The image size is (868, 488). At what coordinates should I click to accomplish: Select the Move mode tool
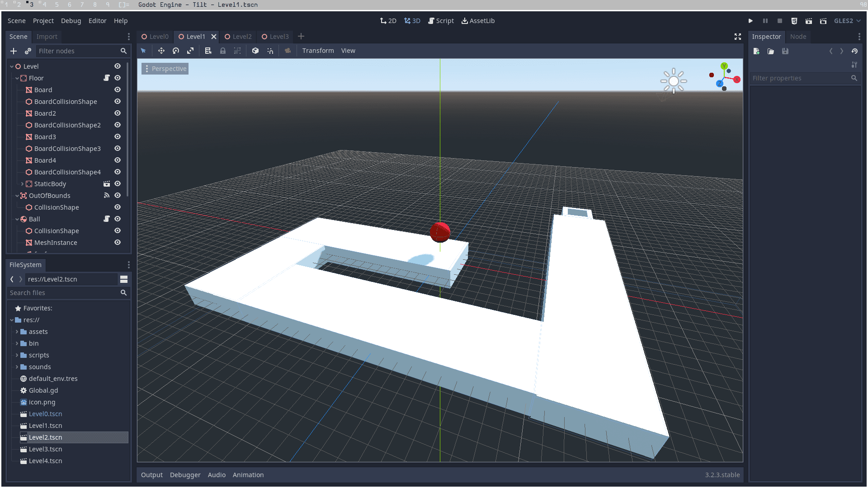pos(161,51)
